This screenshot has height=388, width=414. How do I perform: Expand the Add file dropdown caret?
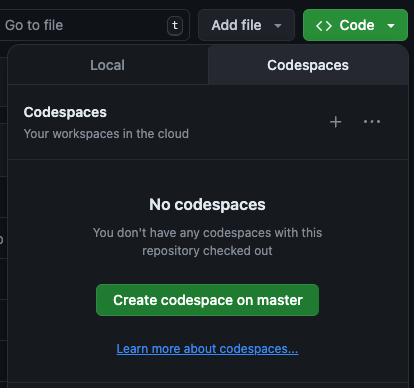pos(278,26)
